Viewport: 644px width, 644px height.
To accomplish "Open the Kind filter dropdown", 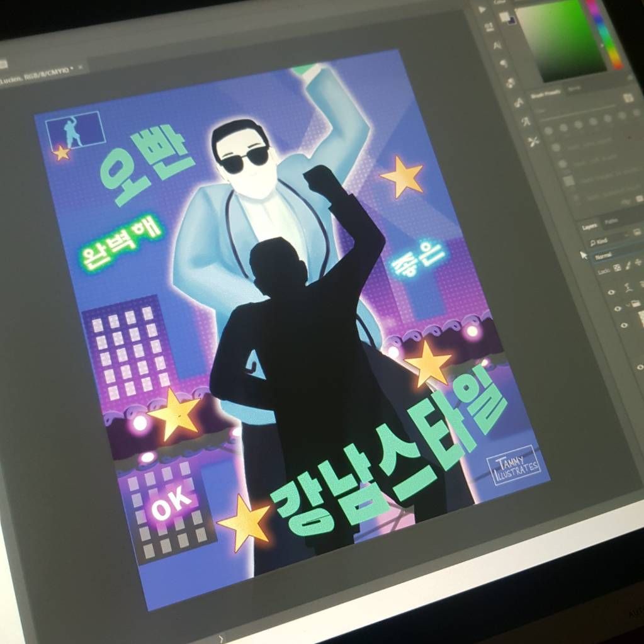I will click(611, 239).
